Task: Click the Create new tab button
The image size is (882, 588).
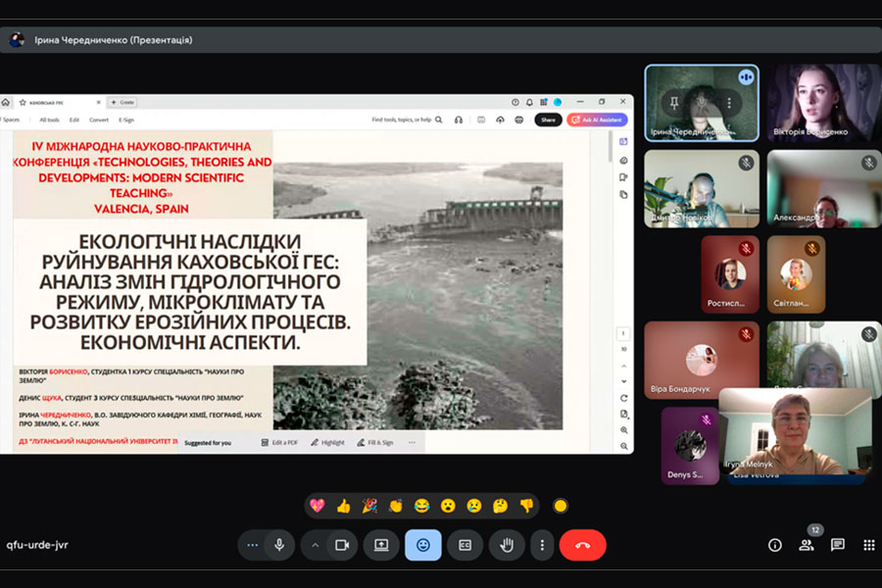Action: click(122, 102)
